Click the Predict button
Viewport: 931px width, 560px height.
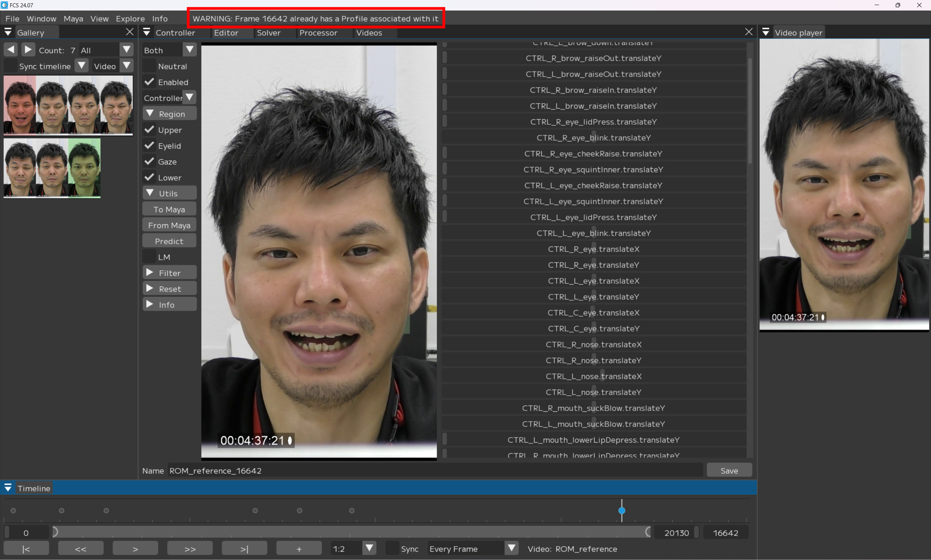[x=169, y=241]
